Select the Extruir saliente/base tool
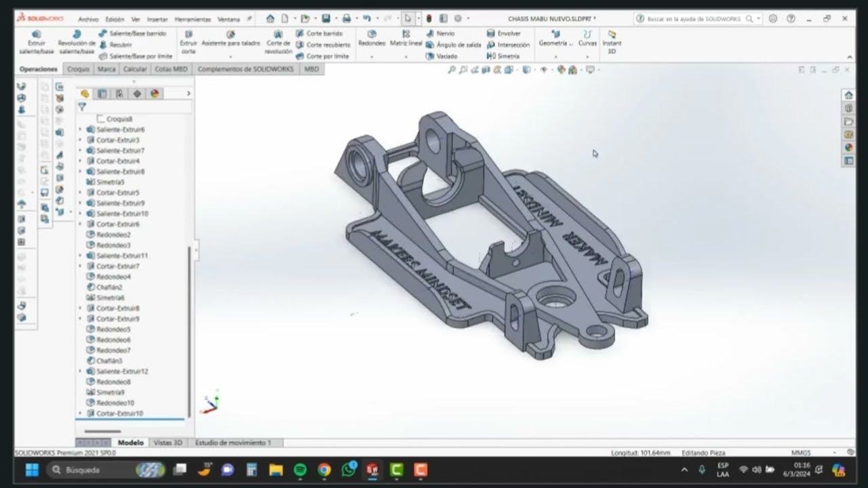868x488 pixels. tap(36, 42)
